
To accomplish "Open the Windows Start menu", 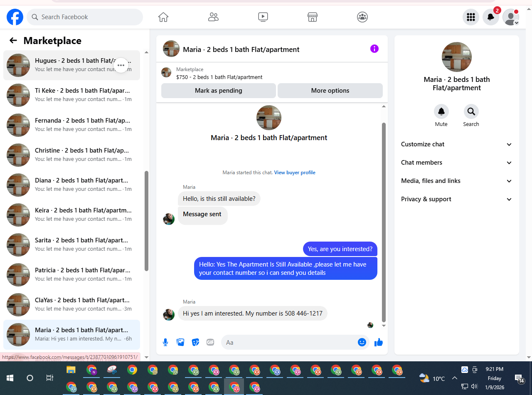I will point(10,378).
